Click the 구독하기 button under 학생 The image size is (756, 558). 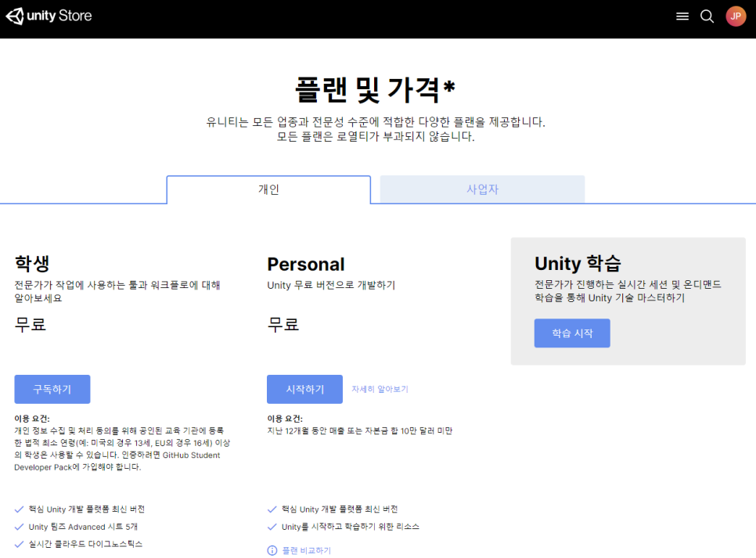(x=52, y=389)
